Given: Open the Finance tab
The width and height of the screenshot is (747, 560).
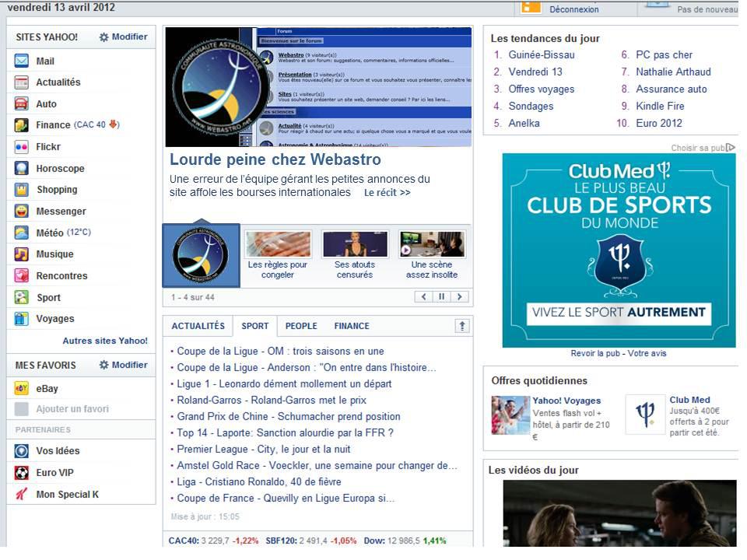Looking at the screenshot, I should point(352,326).
